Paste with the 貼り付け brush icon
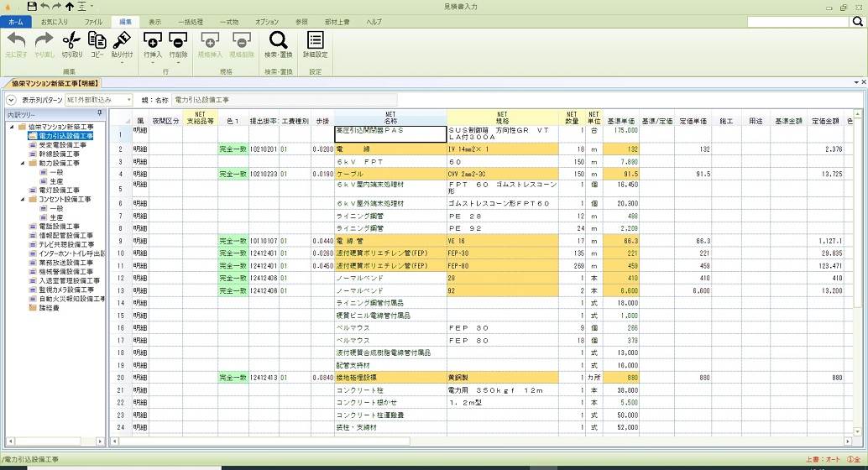Screen dimensions: 868x470 122,39
